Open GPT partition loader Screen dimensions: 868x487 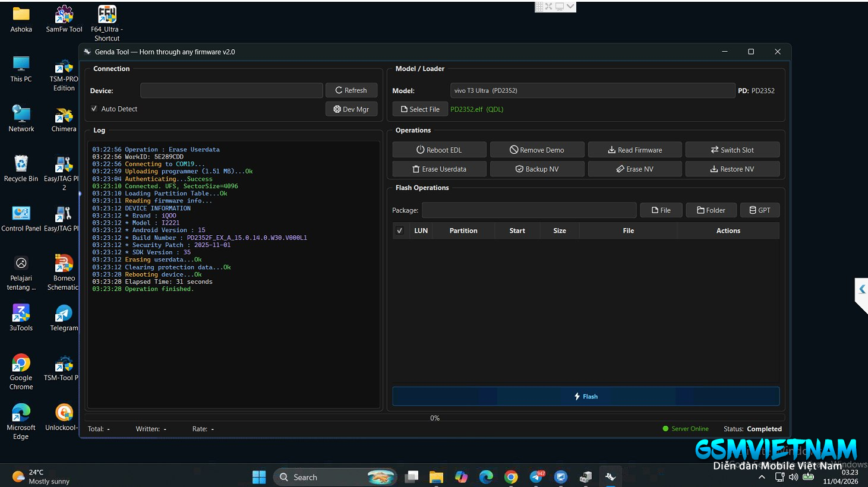(759, 210)
